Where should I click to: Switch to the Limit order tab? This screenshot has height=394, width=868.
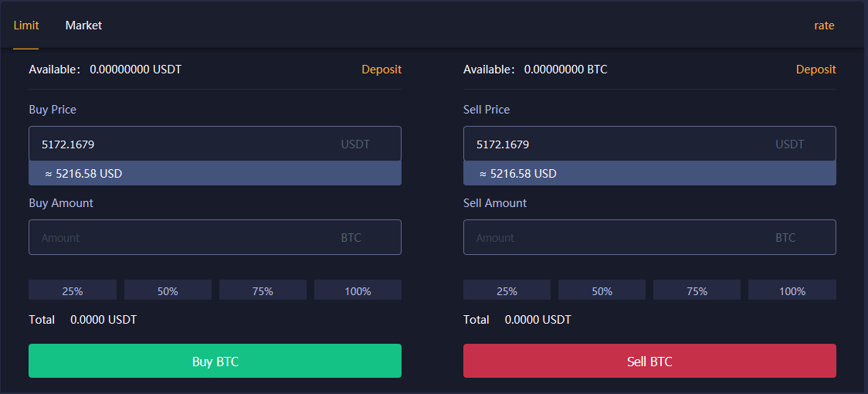[26, 25]
